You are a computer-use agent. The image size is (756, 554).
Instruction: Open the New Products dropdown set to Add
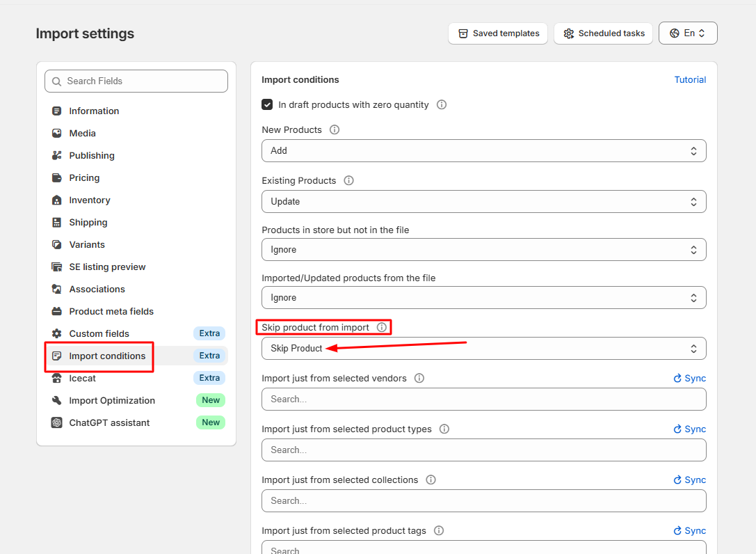483,151
